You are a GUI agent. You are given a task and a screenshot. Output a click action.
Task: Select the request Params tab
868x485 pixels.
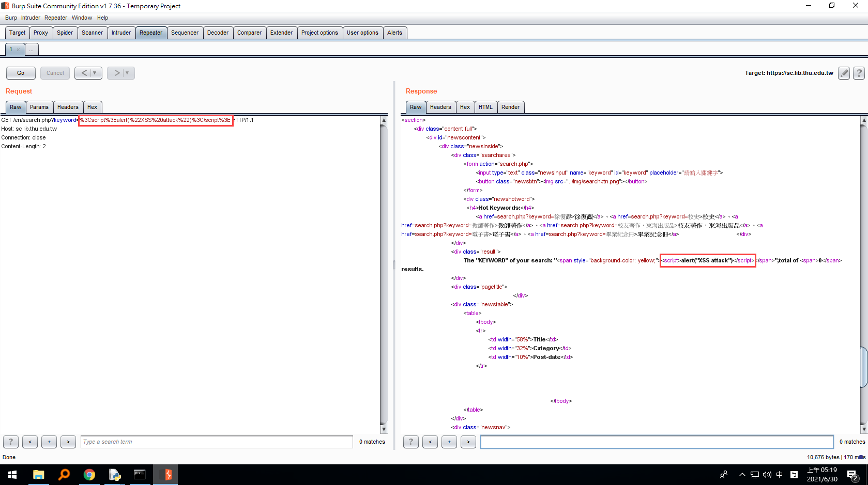[x=39, y=107]
